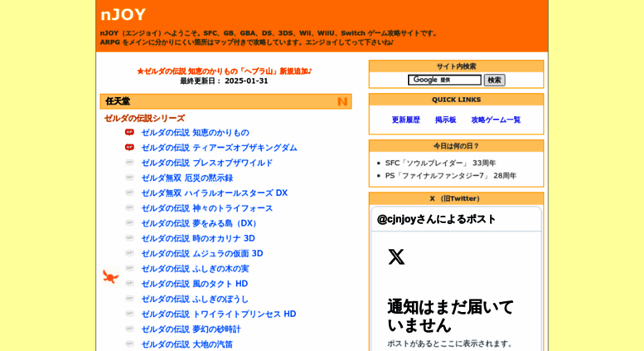Open ゼルダの伝説 トワイライトプリンセス HD guide
The height and width of the screenshot is (351, 644).
pyautogui.click(x=219, y=314)
